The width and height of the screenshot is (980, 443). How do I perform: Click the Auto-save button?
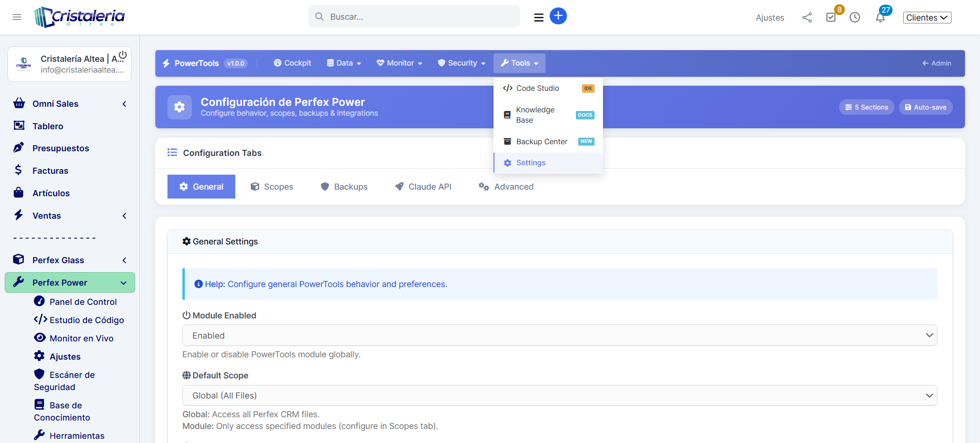(925, 107)
